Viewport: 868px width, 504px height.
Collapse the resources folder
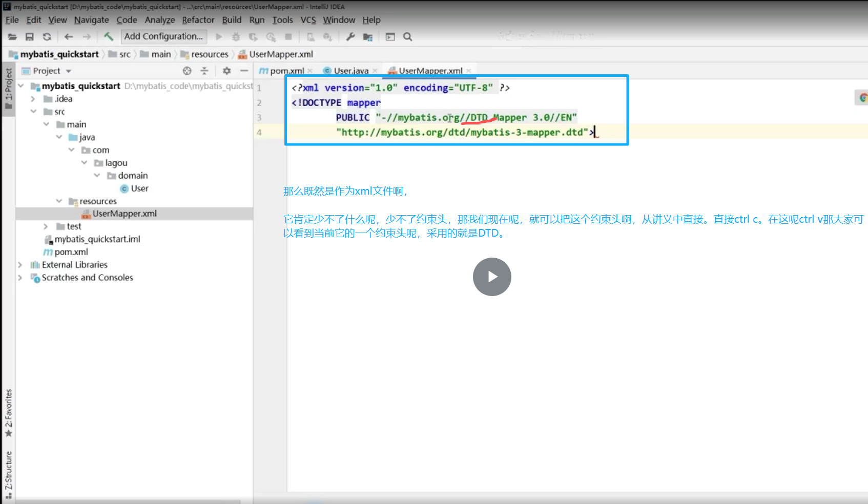click(59, 201)
